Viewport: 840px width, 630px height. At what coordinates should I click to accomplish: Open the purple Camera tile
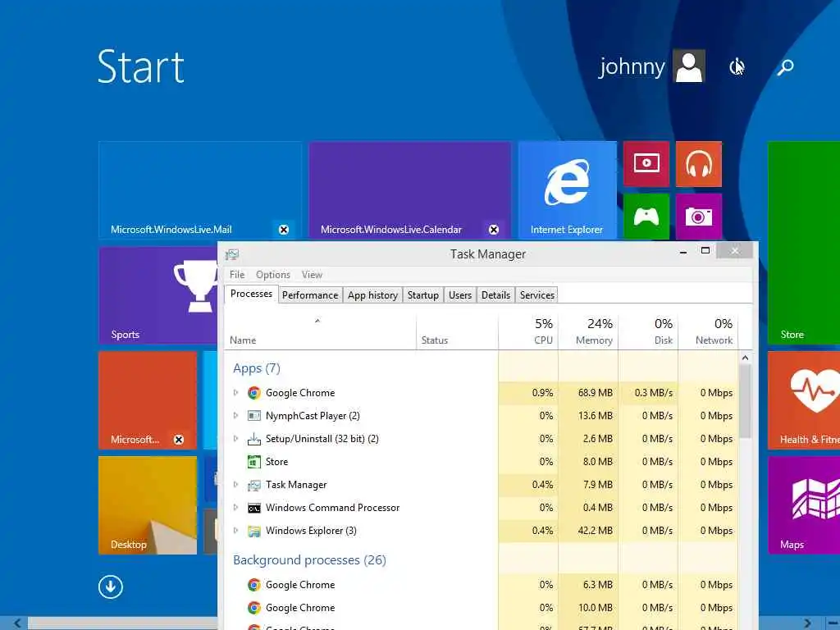(699, 217)
